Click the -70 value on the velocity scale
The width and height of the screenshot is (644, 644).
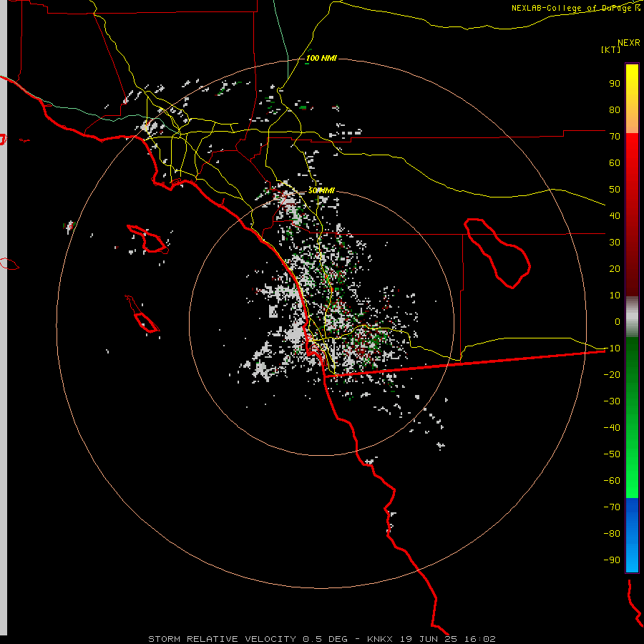pos(612,507)
